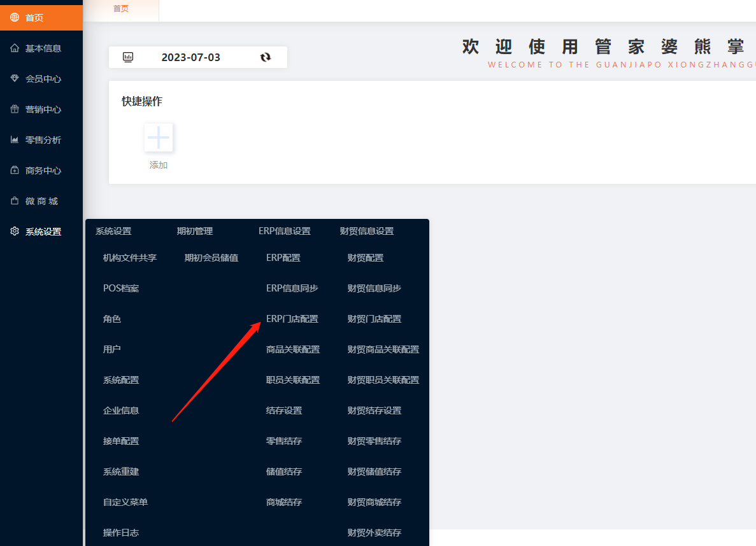This screenshot has width=756, height=546.
Task: Click the chart icon for 零售分析
Action: click(x=15, y=140)
